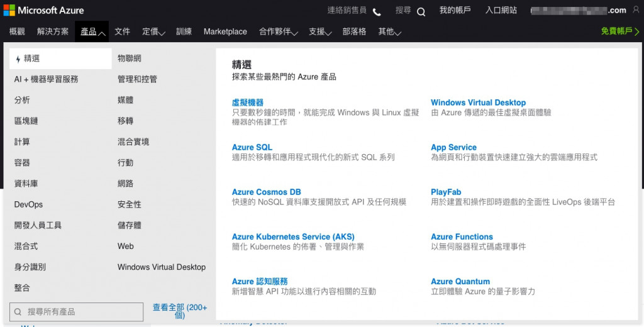Select the AI + 機器學習服務 category
The height and width of the screenshot is (327, 644).
(46, 79)
